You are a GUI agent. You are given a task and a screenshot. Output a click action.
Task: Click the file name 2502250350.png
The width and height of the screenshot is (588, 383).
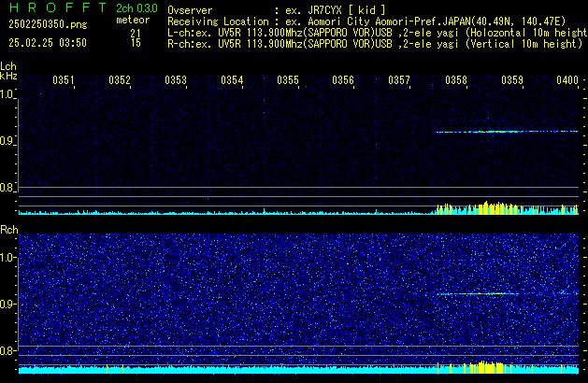coord(48,24)
